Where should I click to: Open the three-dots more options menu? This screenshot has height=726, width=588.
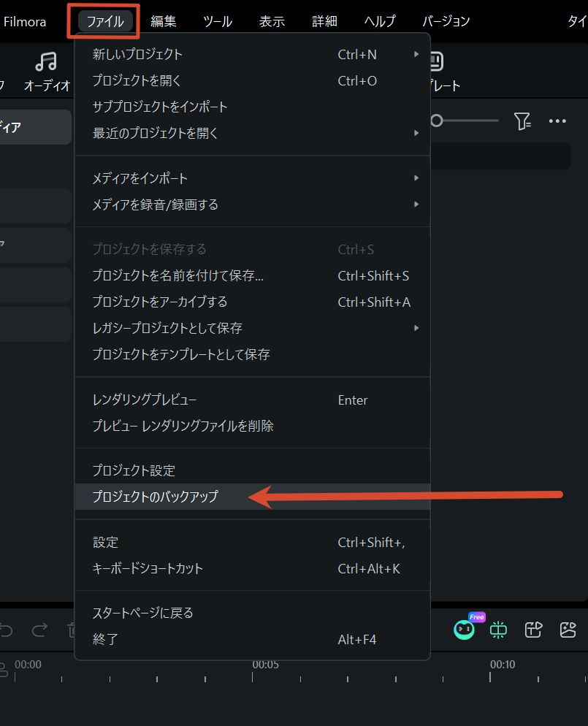[x=557, y=121]
